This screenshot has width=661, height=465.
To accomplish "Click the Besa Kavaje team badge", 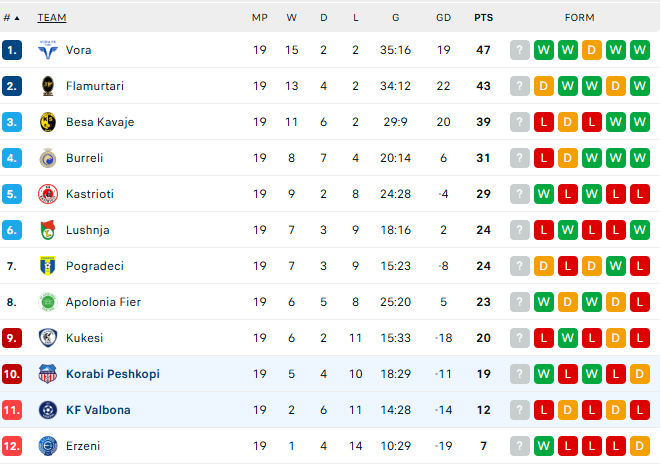I will pyautogui.click(x=47, y=122).
